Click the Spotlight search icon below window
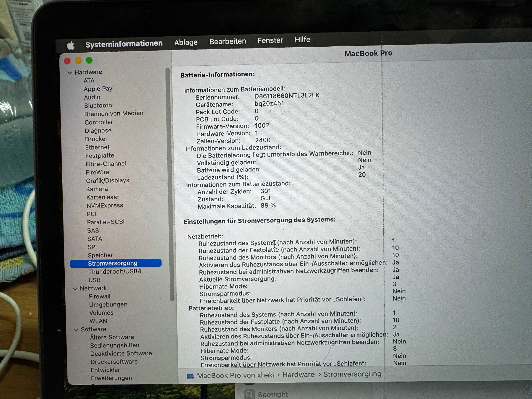The image size is (532, 399). tap(250, 395)
